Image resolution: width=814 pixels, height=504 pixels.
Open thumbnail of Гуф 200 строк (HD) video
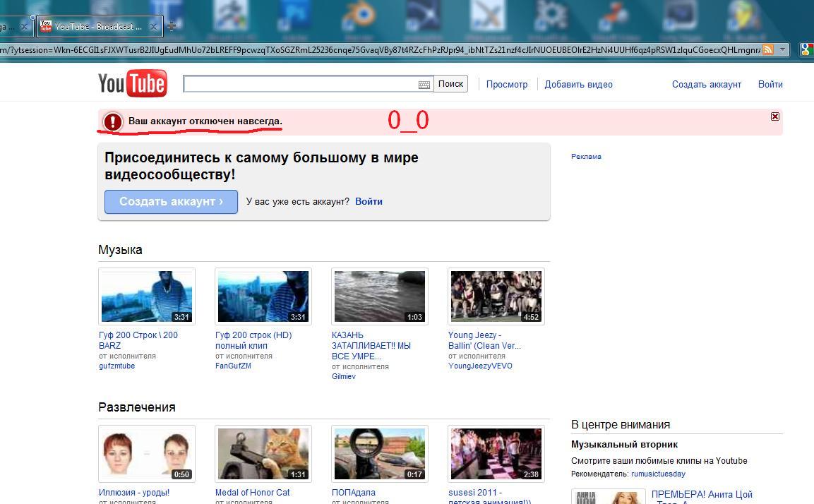pyautogui.click(x=263, y=296)
